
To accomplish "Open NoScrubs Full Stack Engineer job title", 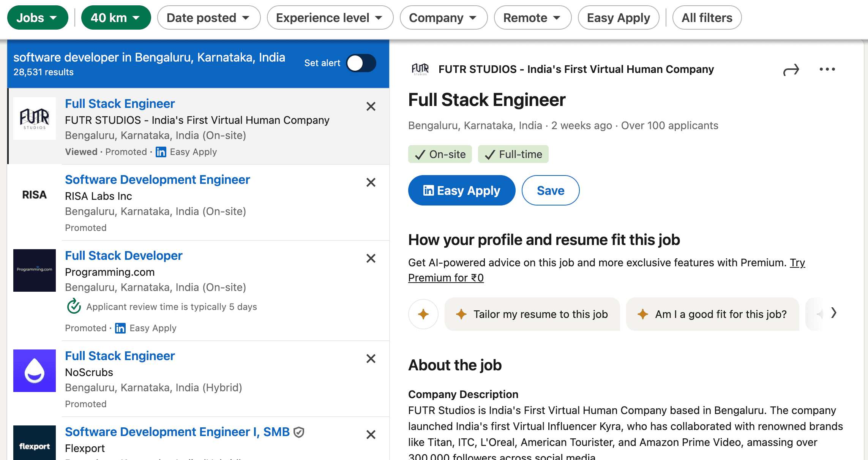I will click(x=120, y=356).
